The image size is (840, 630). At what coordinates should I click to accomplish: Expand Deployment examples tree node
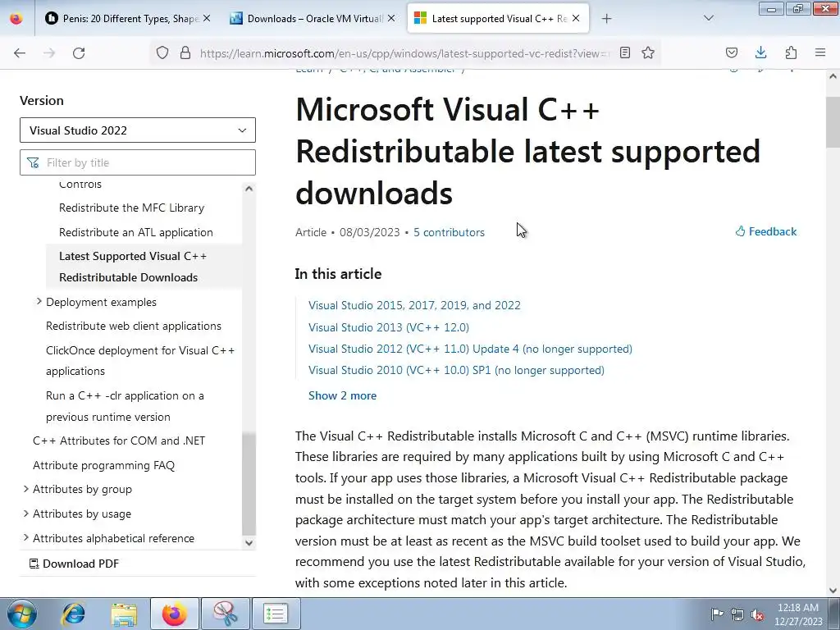click(x=39, y=302)
